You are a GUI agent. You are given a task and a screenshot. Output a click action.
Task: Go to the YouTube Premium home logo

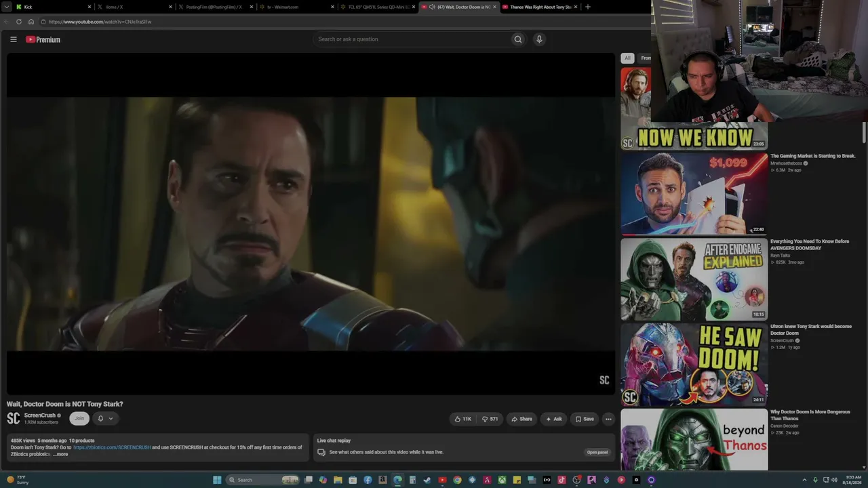pos(43,39)
